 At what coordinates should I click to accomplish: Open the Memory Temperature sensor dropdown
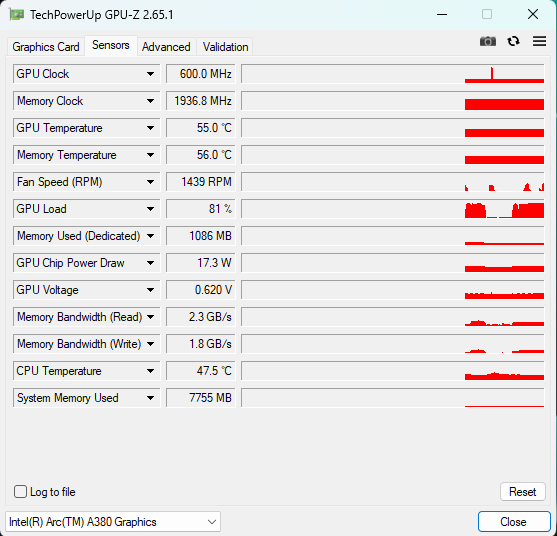86,155
